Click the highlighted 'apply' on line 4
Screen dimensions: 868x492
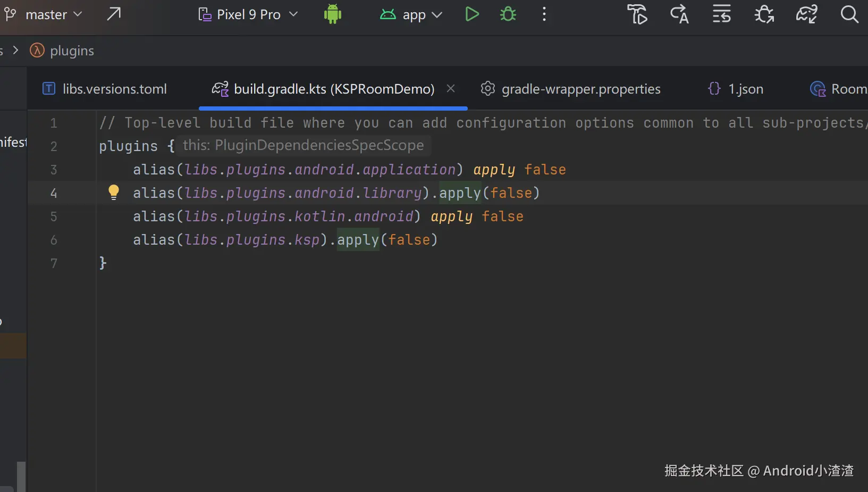(460, 193)
